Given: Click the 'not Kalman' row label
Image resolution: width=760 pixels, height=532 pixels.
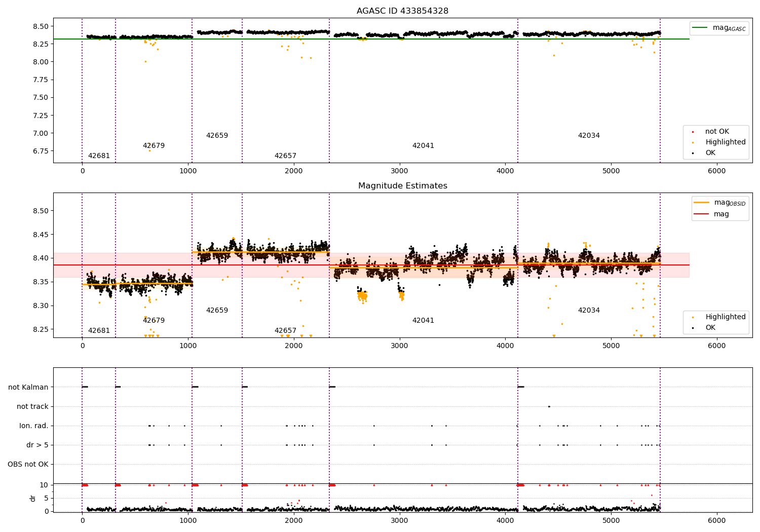Looking at the screenshot, I should (28, 387).
